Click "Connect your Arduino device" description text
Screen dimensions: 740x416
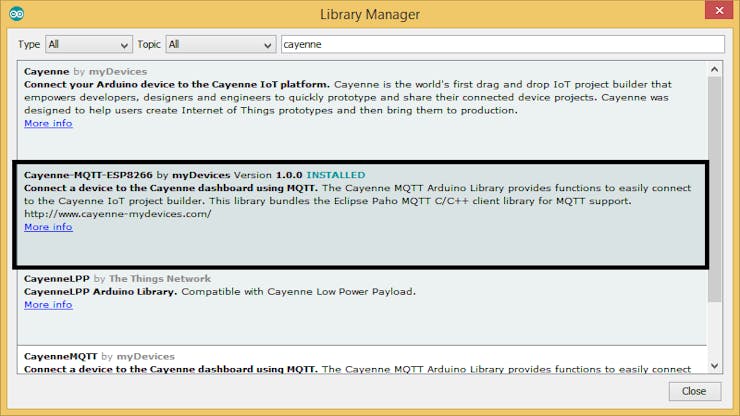coord(177,85)
